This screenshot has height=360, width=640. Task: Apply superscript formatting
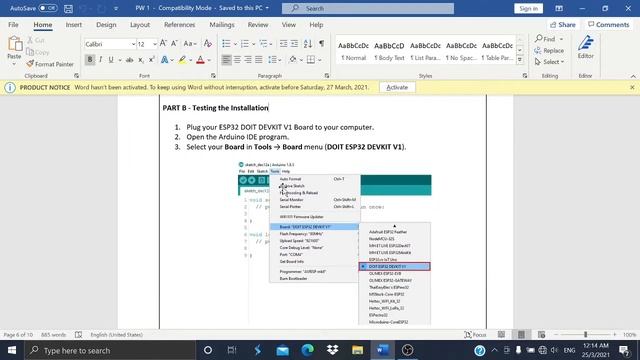pyautogui.click(x=151, y=60)
